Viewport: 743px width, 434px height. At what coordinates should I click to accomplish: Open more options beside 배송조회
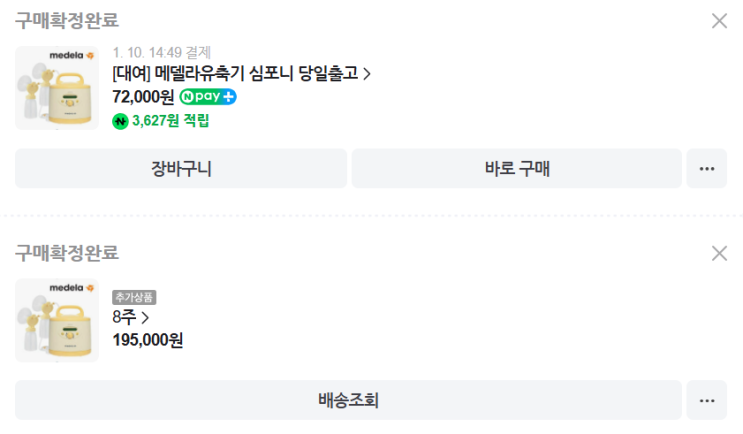(x=707, y=401)
